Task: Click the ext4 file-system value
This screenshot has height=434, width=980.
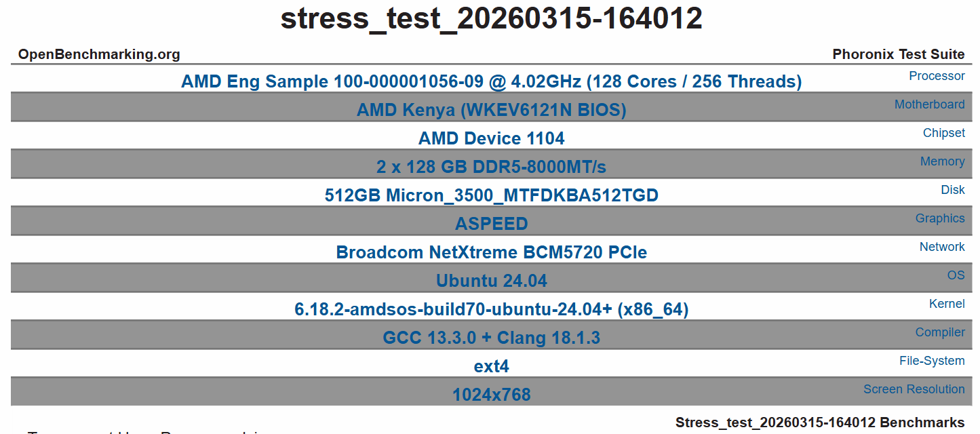Action: (x=492, y=366)
